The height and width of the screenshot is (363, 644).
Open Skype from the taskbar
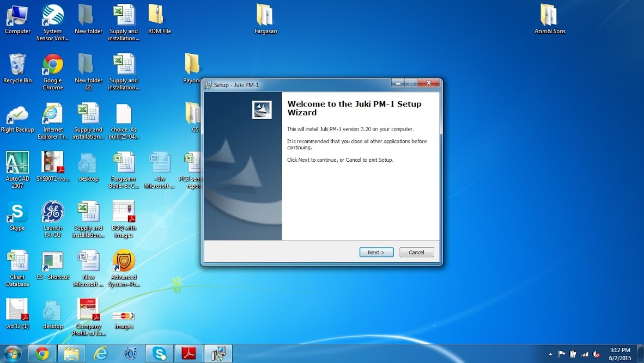(159, 354)
